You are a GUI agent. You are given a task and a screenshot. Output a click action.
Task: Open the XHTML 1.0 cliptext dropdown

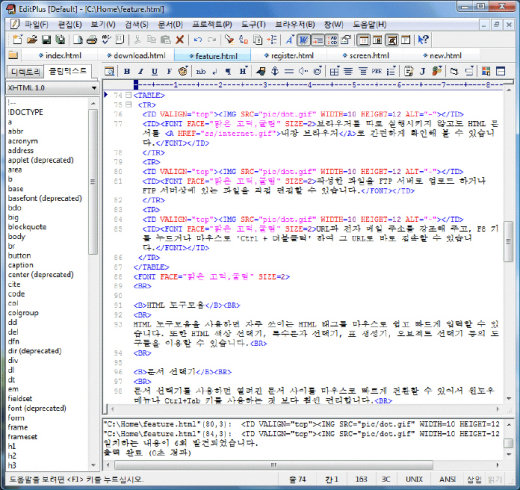point(52,88)
